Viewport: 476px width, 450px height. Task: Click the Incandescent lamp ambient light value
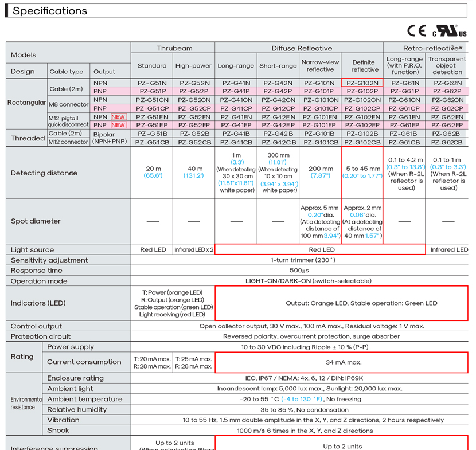310,389
